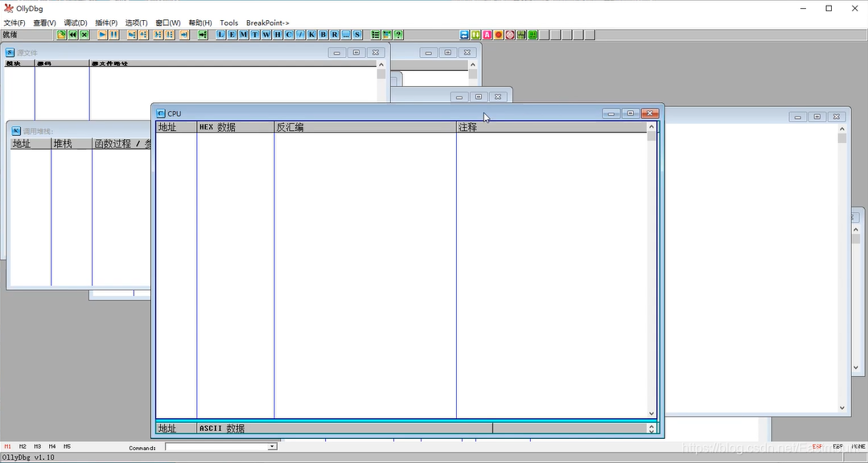Show Windows list with W button

(266, 35)
